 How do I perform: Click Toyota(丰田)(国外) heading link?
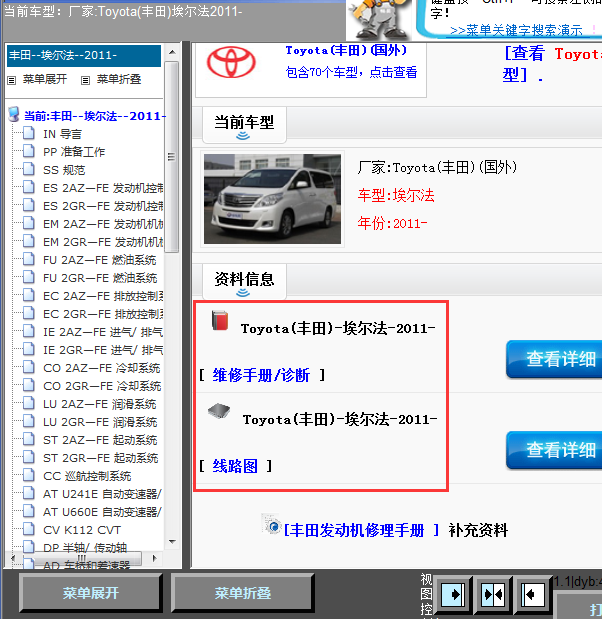[346, 50]
